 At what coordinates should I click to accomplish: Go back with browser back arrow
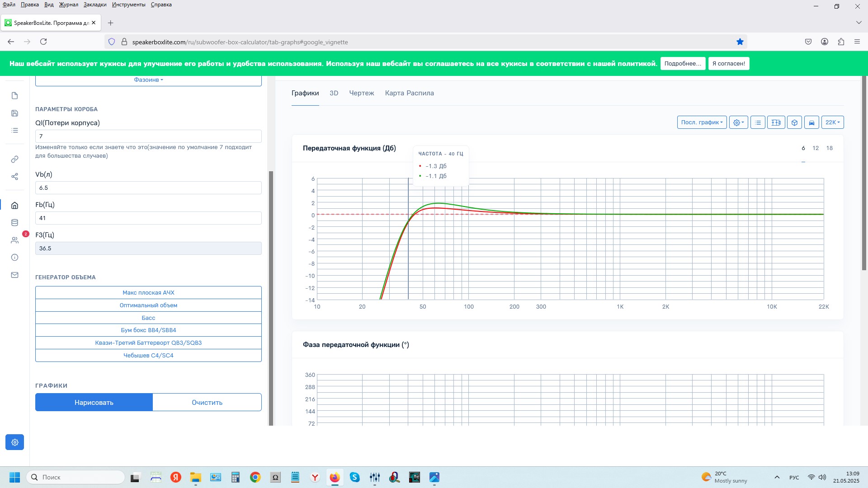[11, 42]
